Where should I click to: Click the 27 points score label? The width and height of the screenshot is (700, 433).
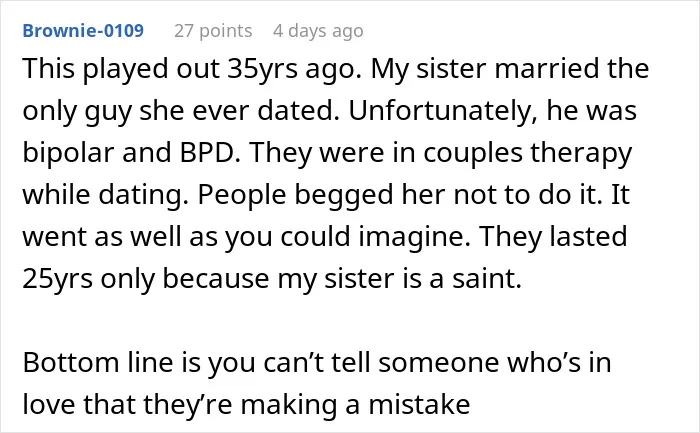213,31
